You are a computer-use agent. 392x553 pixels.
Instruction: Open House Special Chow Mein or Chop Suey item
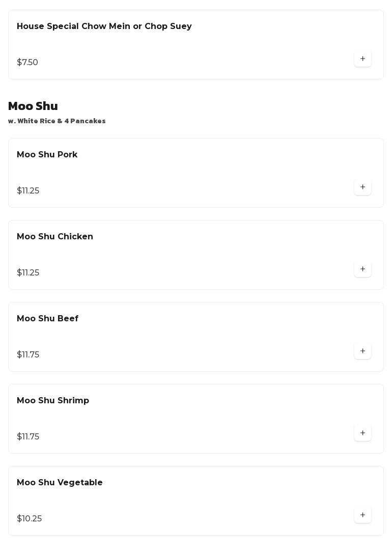pyautogui.click(x=104, y=26)
